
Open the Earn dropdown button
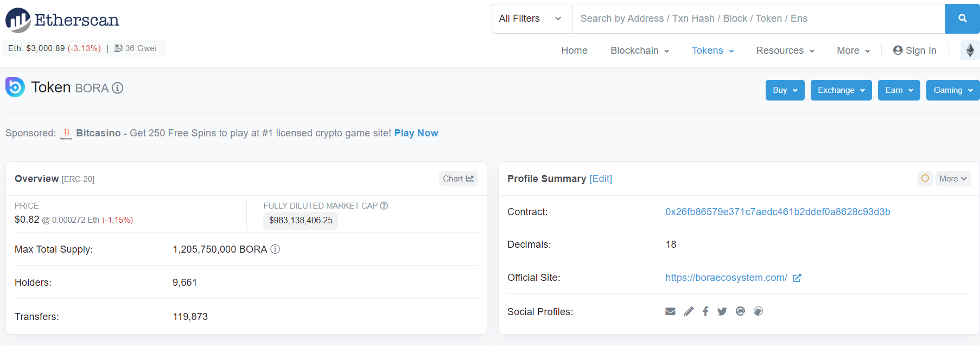click(899, 90)
